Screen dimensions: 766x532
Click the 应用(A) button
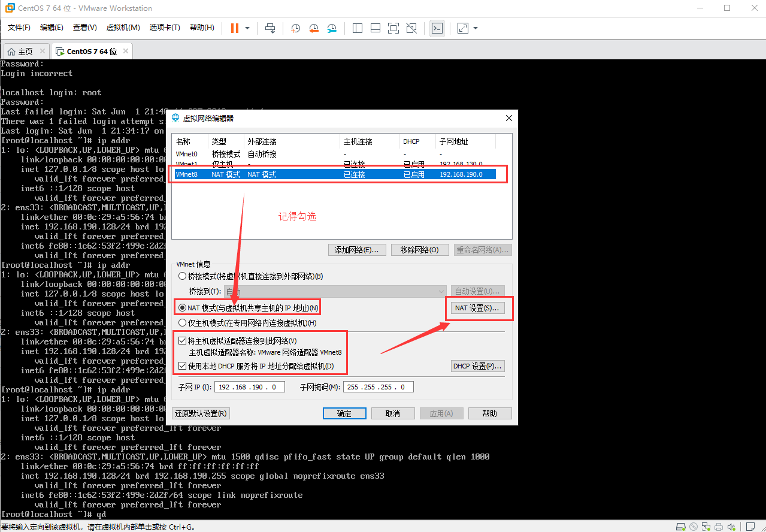pyautogui.click(x=441, y=413)
